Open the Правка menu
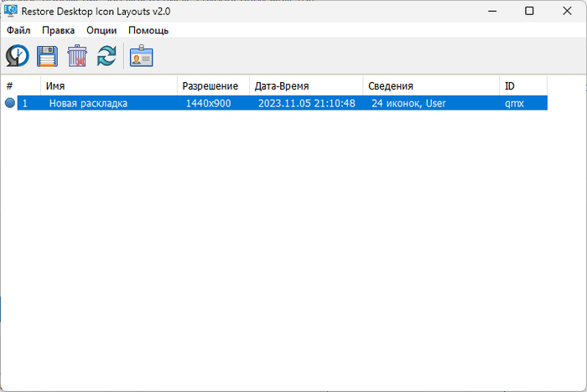Image resolution: width=587 pixels, height=392 pixels. pyautogui.click(x=58, y=30)
